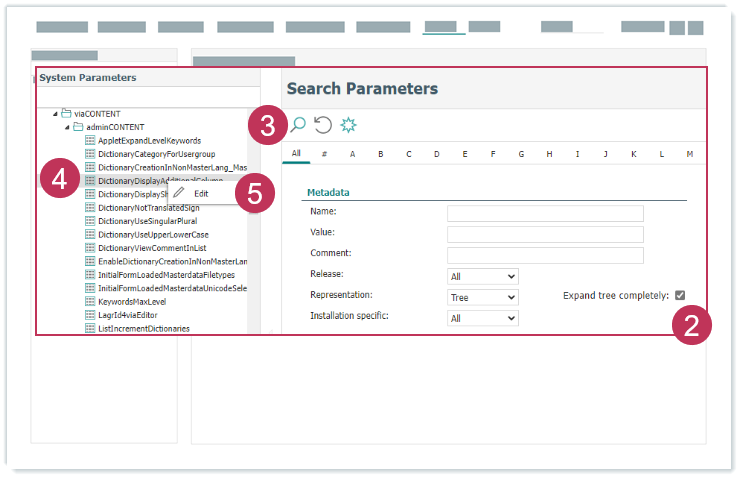Open the Installation specific dropdown

coord(483,318)
